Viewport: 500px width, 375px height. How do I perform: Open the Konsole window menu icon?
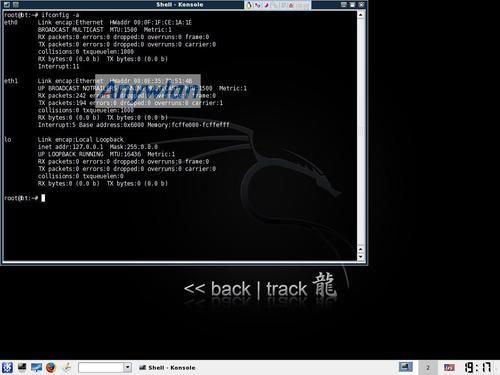7,5
